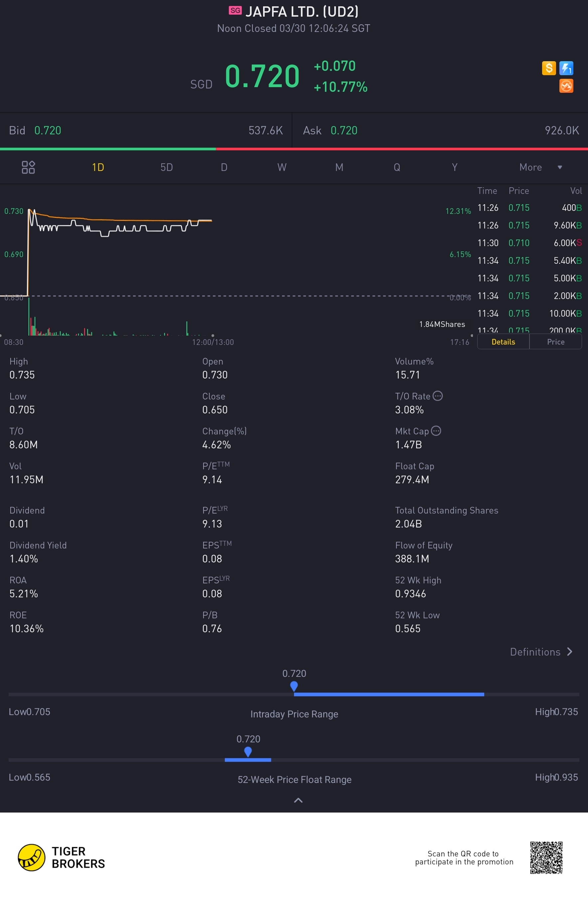Viewport: 588px width, 903px height.
Task: Select the 11:30 trade row at 0.710
Action: (529, 243)
